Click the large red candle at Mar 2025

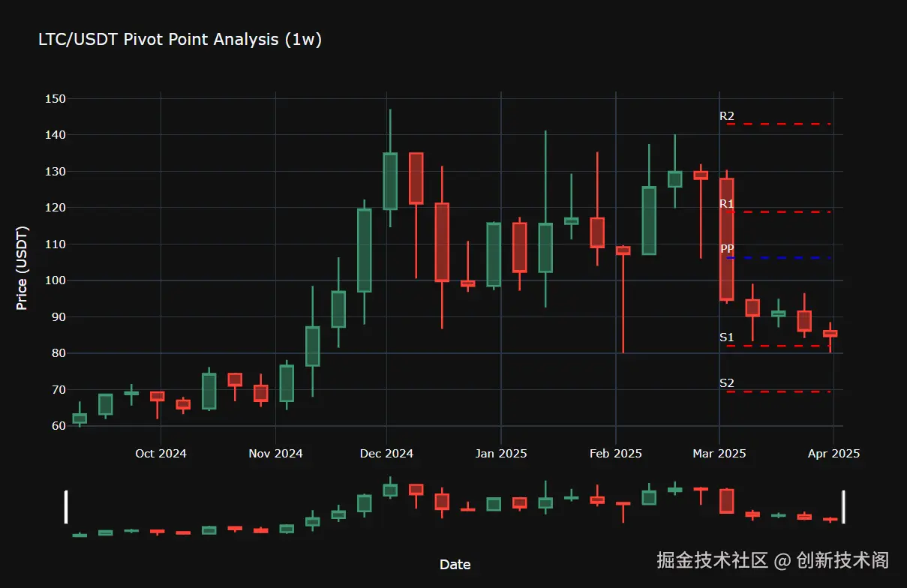pyautogui.click(x=726, y=239)
